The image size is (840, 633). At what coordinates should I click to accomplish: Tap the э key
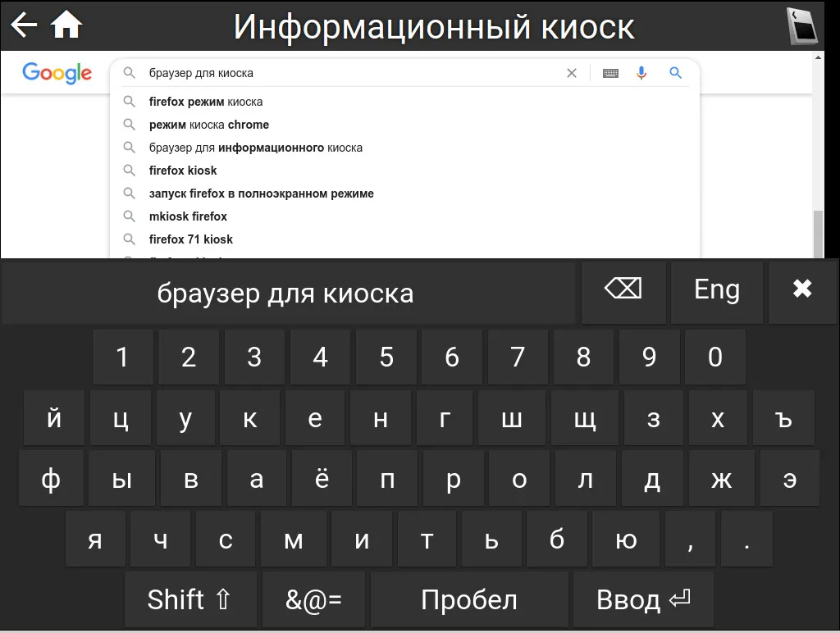[790, 478]
